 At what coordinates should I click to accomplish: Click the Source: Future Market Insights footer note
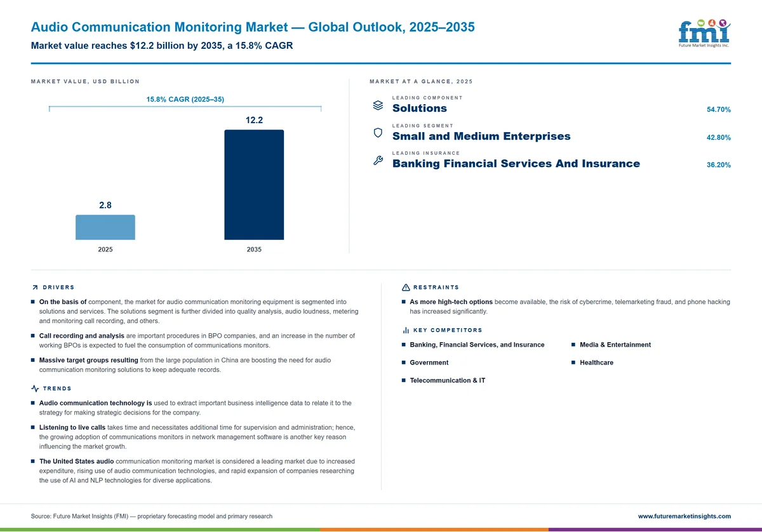coord(152,516)
